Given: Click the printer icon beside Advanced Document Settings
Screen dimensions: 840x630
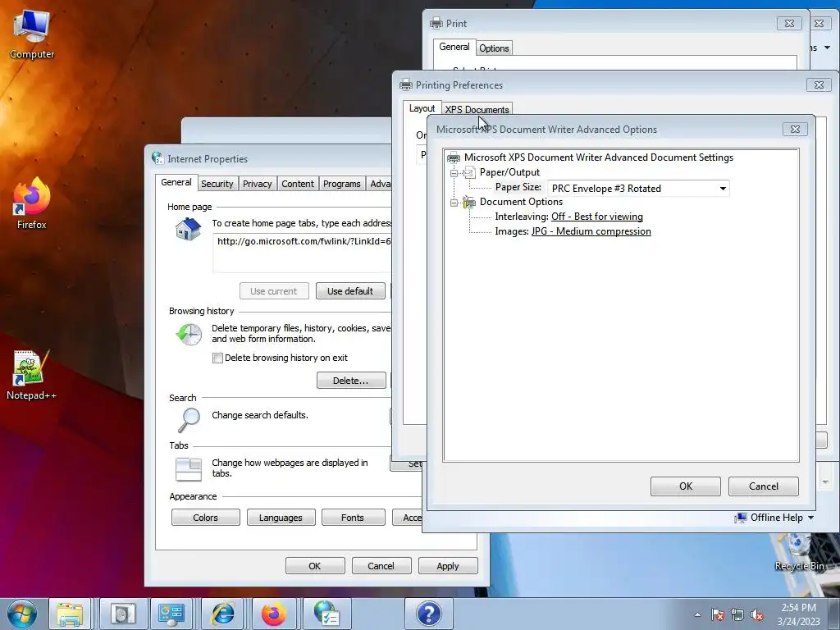Looking at the screenshot, I should coord(454,157).
